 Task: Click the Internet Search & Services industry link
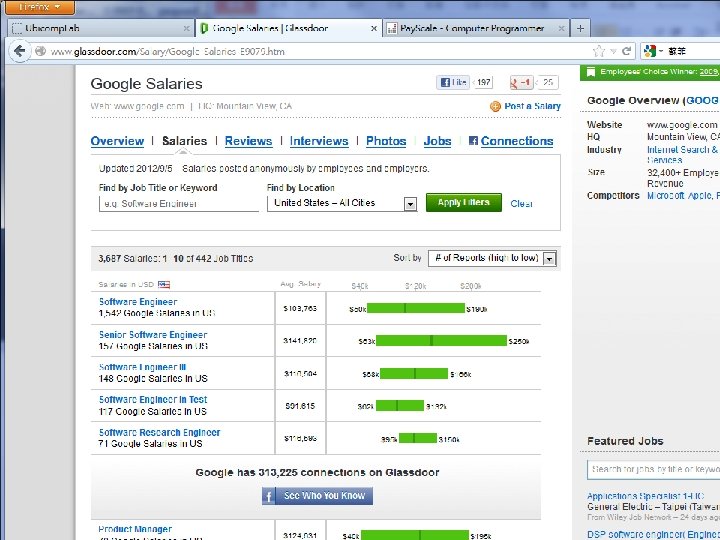682,155
